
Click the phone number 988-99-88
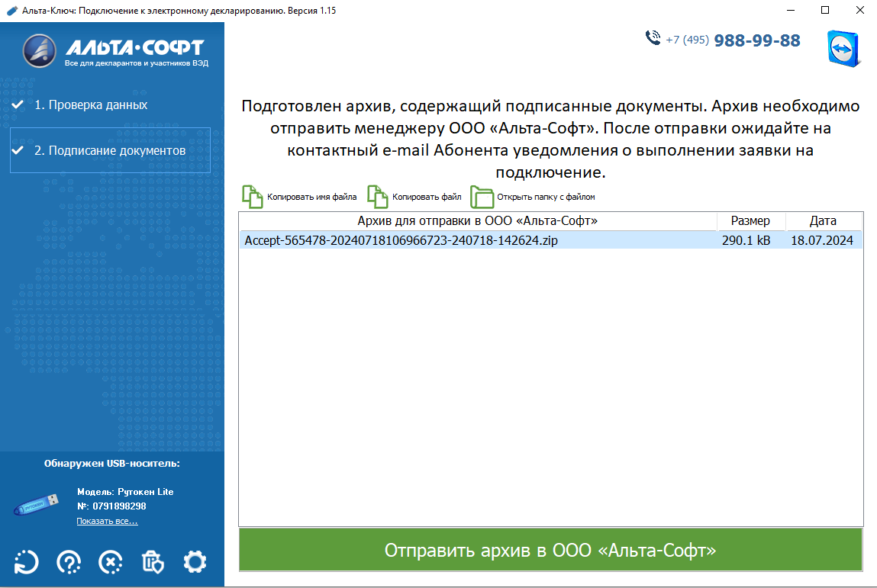(x=757, y=40)
